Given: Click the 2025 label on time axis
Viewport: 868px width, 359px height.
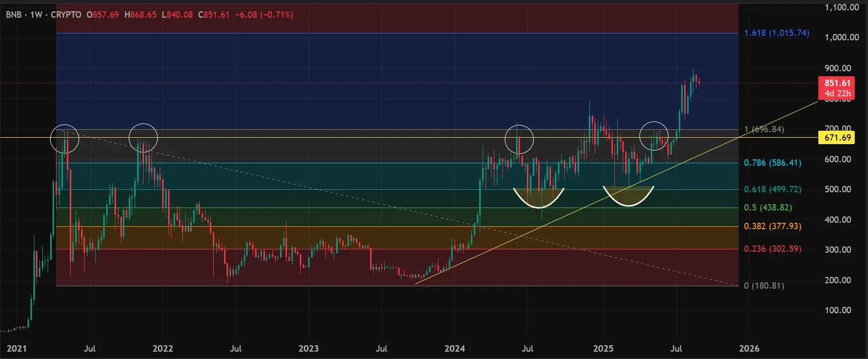Looking at the screenshot, I should pos(603,349).
